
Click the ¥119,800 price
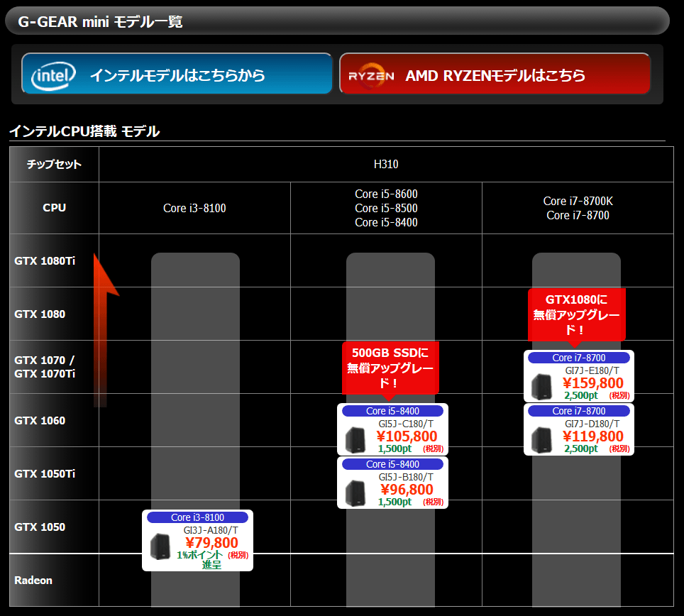click(x=593, y=436)
